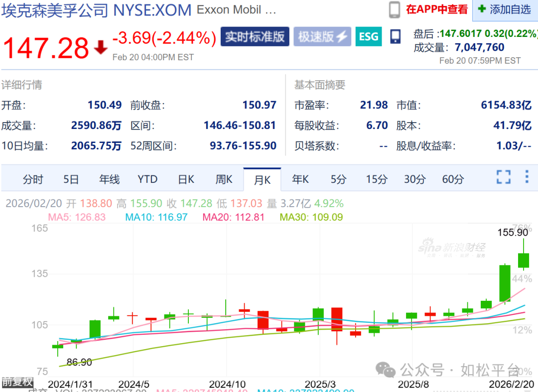This screenshot has height=392, width=538.
Task: Switch to the 分时 intraday tab
Action: [x=33, y=179]
